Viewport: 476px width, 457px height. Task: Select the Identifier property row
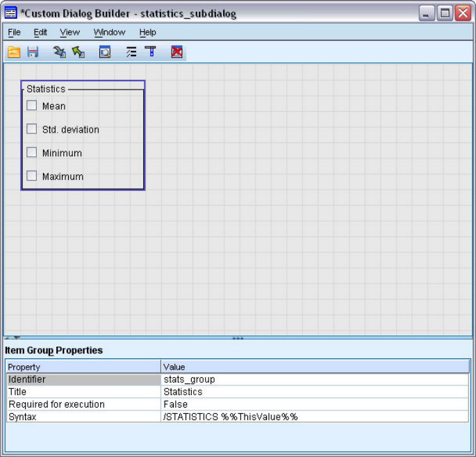tap(84, 379)
